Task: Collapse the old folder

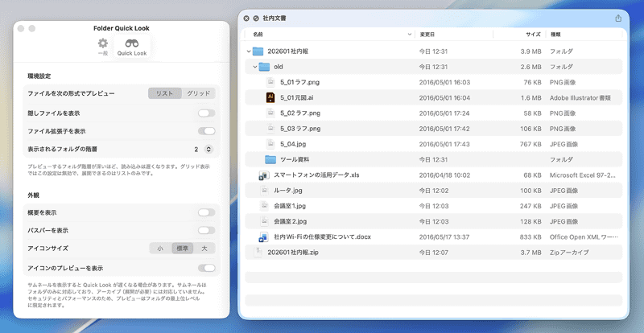Action: [x=254, y=67]
